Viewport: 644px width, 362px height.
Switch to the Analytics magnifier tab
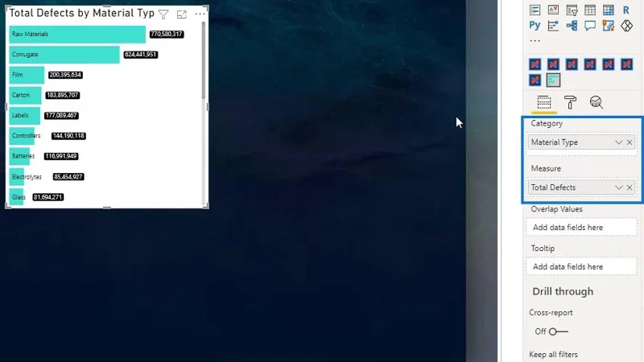[x=596, y=102]
